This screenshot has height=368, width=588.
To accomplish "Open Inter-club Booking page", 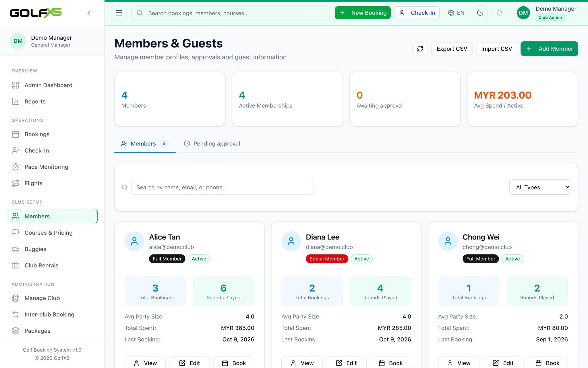I will [x=52, y=315].
